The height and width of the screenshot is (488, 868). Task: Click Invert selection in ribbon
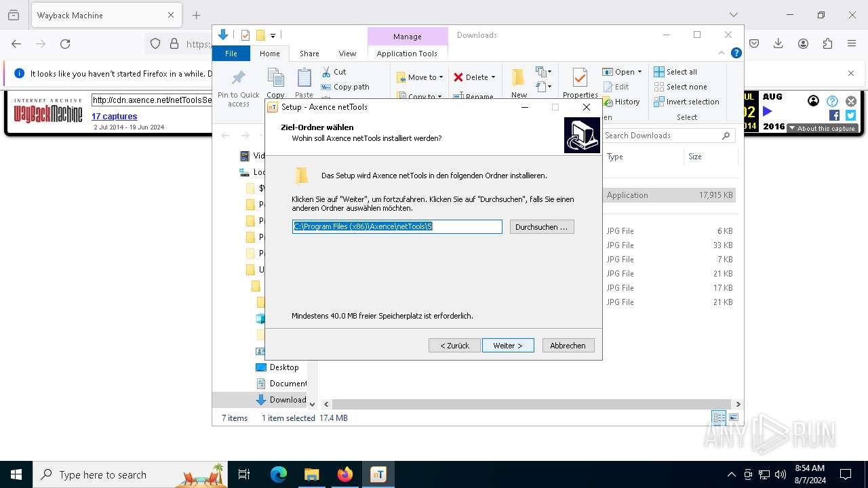click(x=686, y=102)
